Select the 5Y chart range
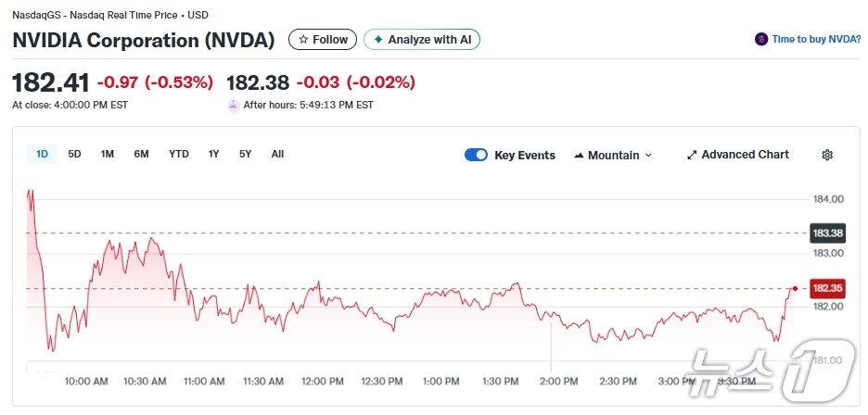 (x=245, y=154)
